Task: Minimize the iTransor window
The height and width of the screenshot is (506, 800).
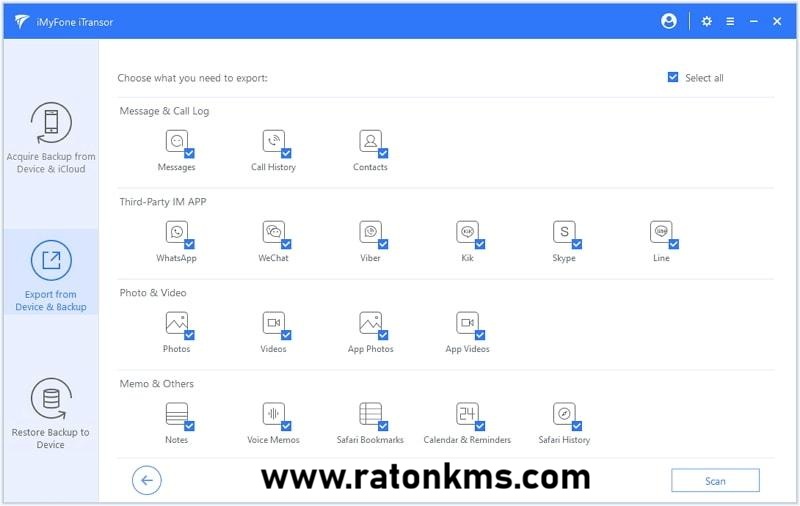Action: [x=754, y=21]
